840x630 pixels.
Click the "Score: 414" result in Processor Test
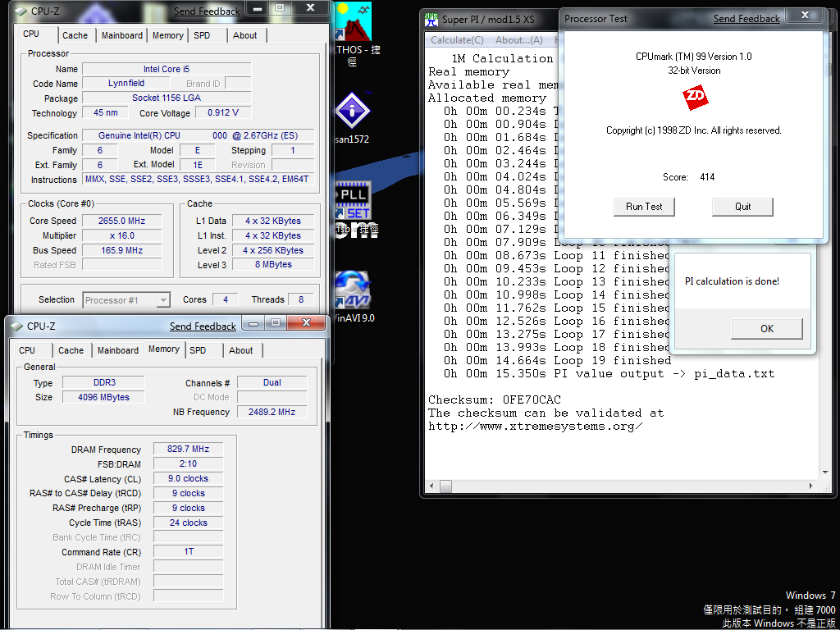point(688,177)
